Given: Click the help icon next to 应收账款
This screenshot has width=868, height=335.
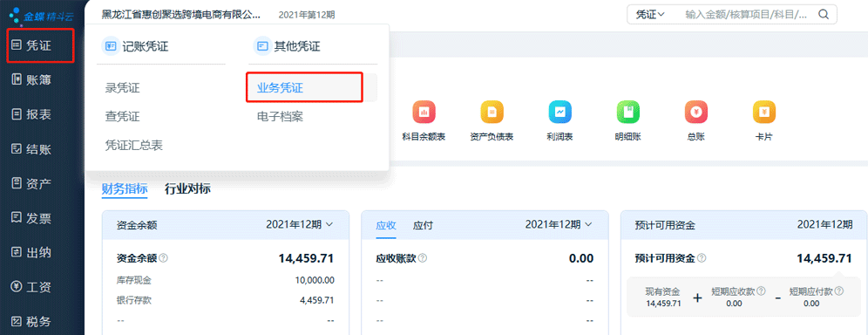Looking at the screenshot, I should [423, 258].
